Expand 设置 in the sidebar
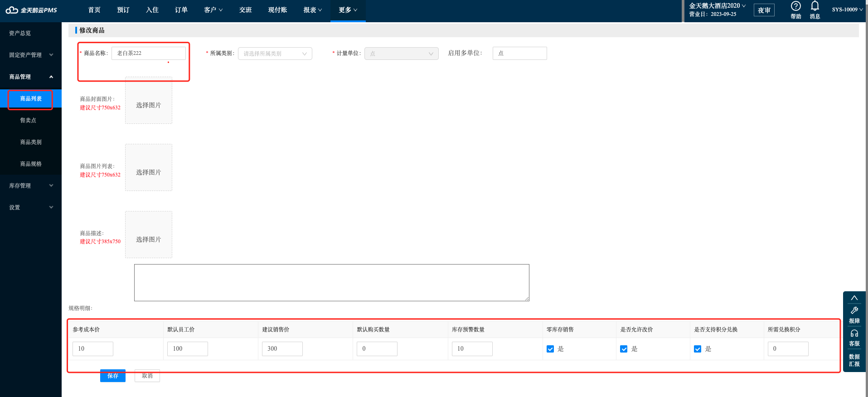This screenshot has width=868, height=397. tap(31, 207)
